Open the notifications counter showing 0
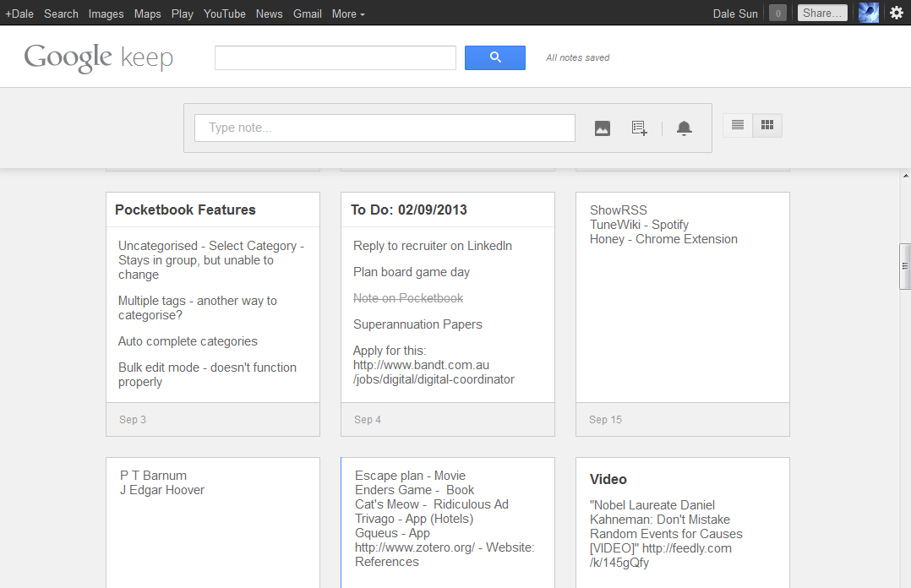 point(777,13)
